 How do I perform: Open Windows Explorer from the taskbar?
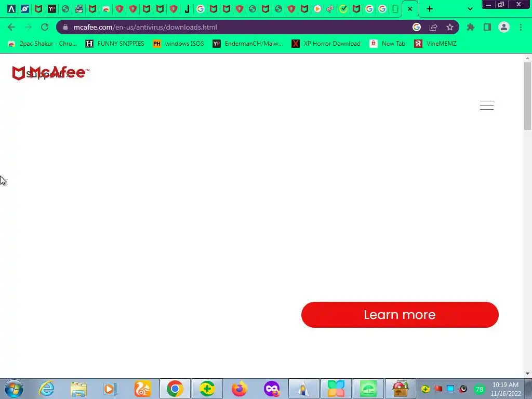tap(78, 389)
